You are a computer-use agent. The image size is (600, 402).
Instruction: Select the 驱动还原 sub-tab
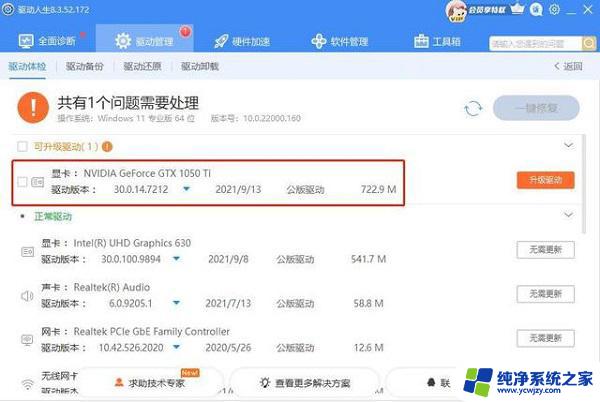click(x=142, y=66)
